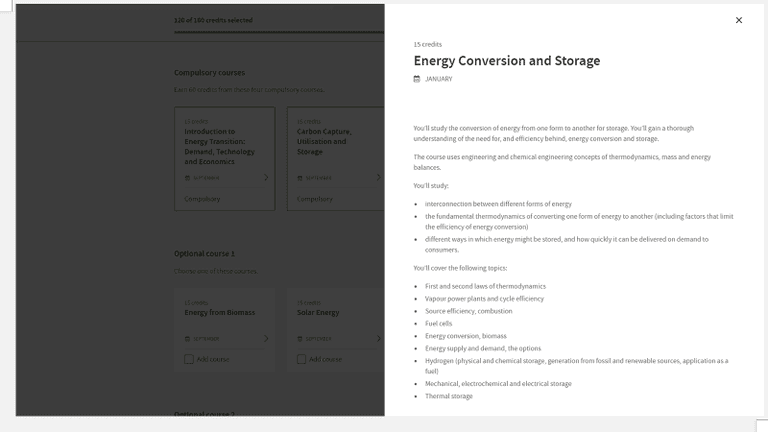Select the Energy from Biomass course title
The image size is (768, 432).
pos(220,312)
